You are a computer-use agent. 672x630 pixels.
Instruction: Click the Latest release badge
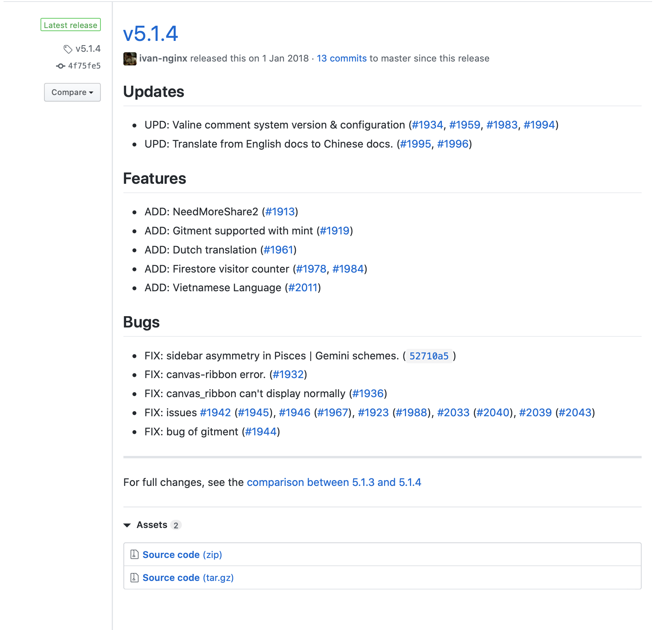click(x=70, y=25)
